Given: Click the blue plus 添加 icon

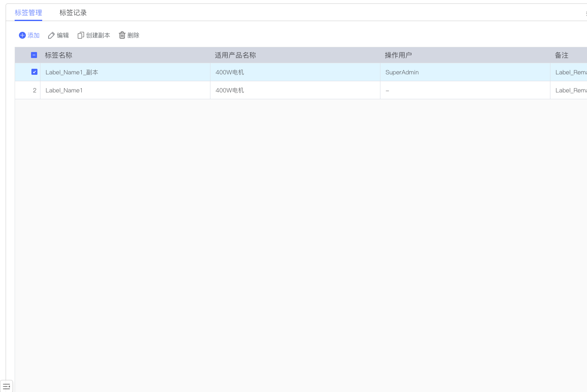Looking at the screenshot, I should (x=22, y=35).
